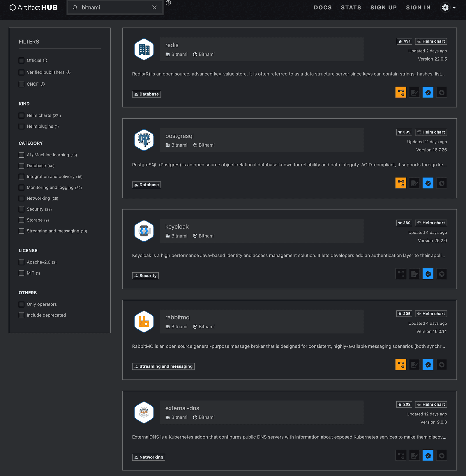Click external-dns signed badge icon
466x476 pixels.
pyautogui.click(x=414, y=456)
